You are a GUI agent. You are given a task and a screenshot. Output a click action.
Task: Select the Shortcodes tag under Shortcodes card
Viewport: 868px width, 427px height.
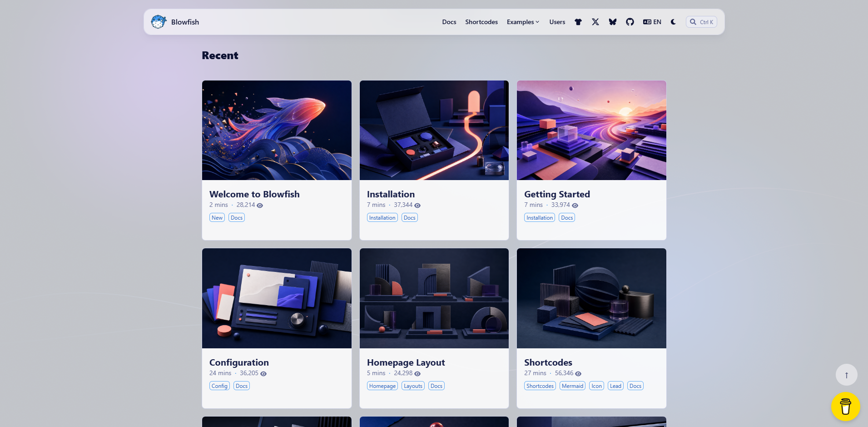coord(540,386)
